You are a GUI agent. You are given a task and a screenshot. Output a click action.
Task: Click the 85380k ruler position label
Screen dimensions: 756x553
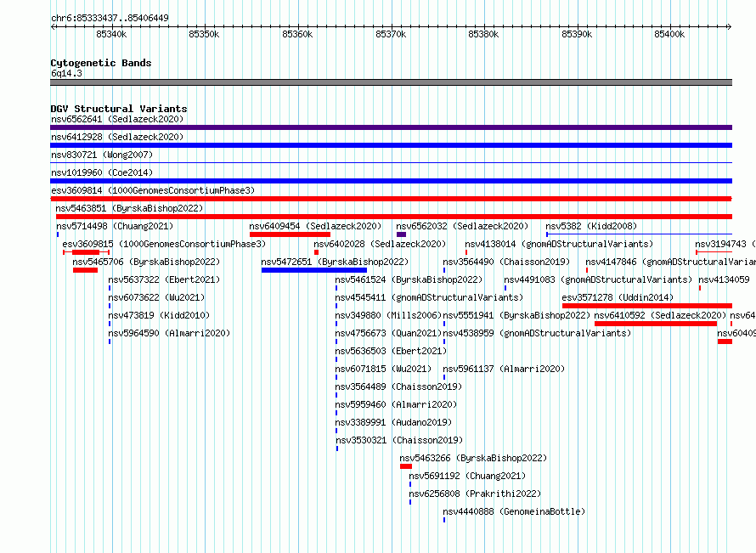pos(483,34)
